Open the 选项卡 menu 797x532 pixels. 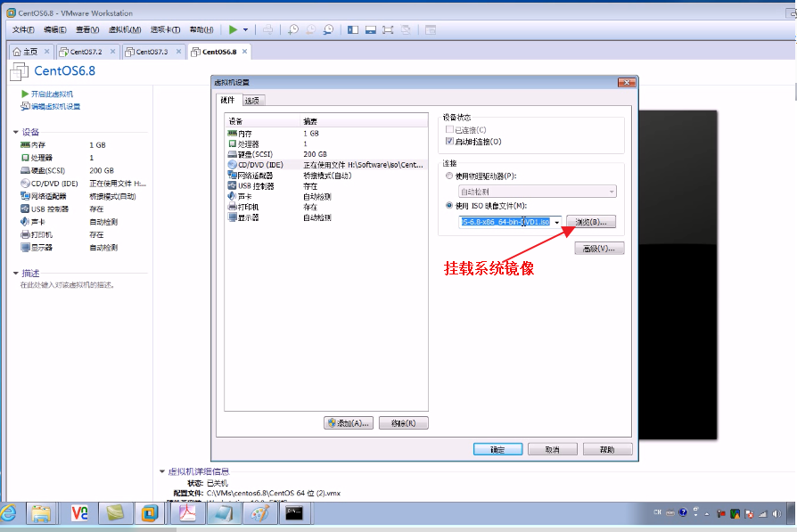coord(165,30)
